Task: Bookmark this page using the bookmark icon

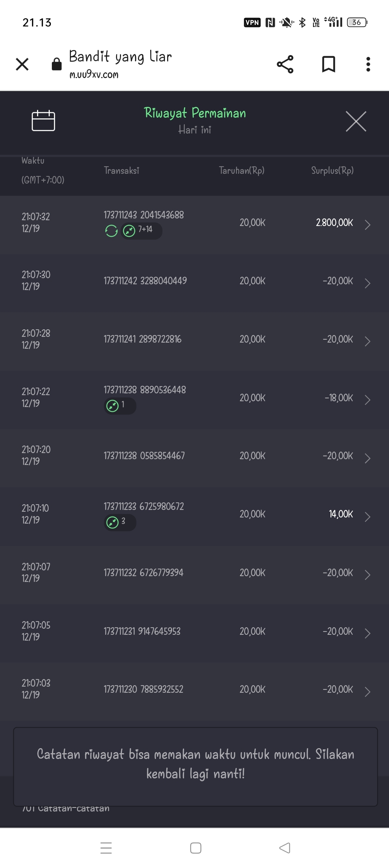Action: click(x=328, y=64)
